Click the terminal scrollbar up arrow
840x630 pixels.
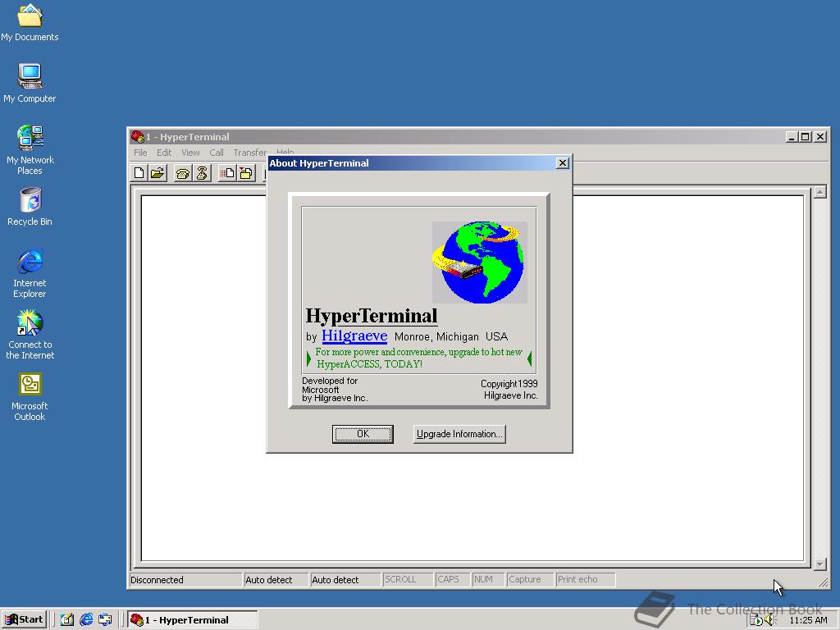coord(819,192)
